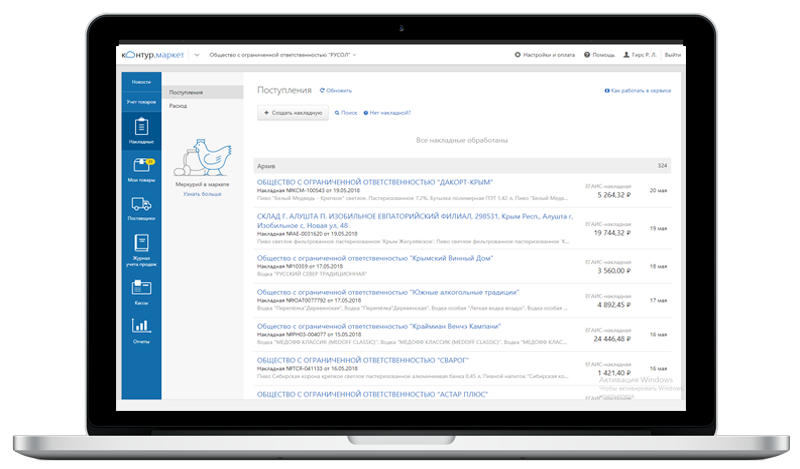
Task: Click the Поступления page heading
Action: 284,90
